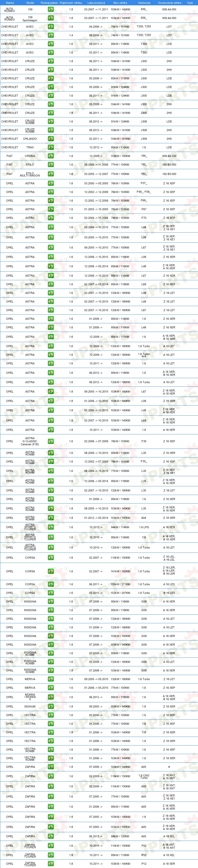Screen dimensions: 198x868
Task: Click fuel type icon for Chevrolet Aveo 09.2008
Action: tap(50, 35)
